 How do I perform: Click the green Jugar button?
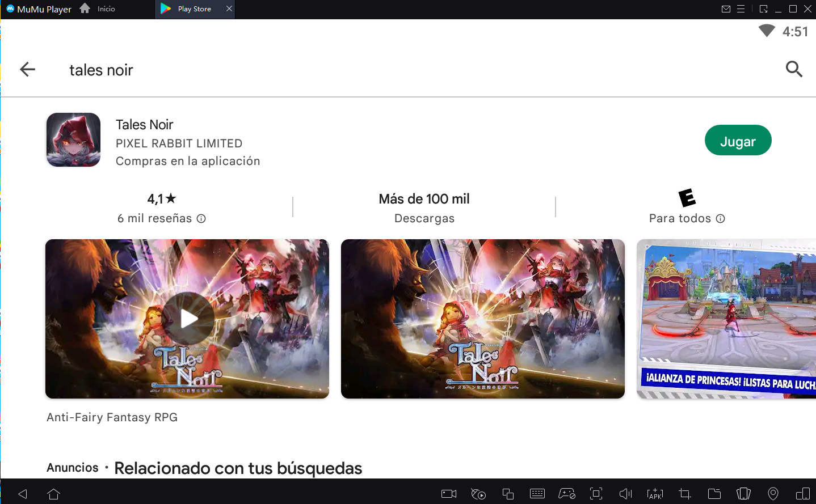click(x=738, y=141)
